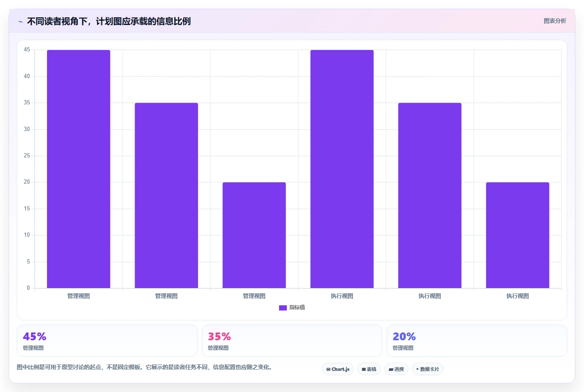Click the 管理视图 bar reaching 45

pyautogui.click(x=78, y=169)
